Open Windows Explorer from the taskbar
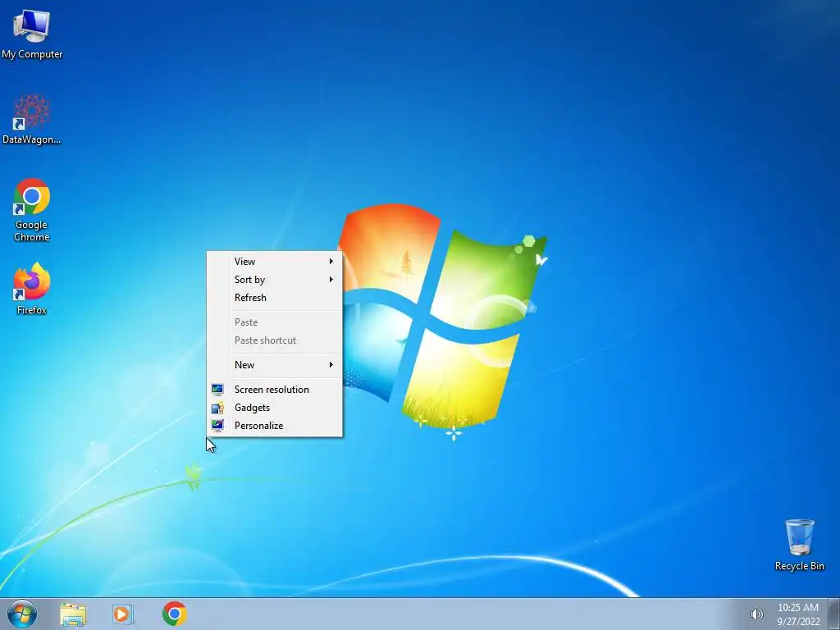This screenshot has height=630, width=840. pyautogui.click(x=73, y=614)
